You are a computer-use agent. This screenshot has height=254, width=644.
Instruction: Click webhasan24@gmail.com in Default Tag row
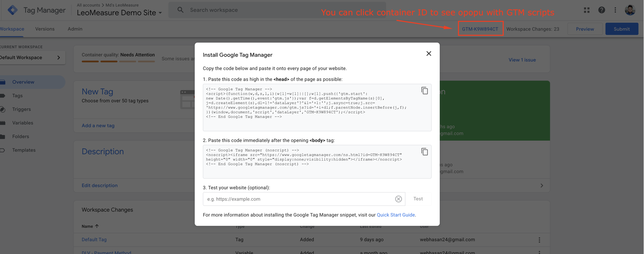pos(447,240)
